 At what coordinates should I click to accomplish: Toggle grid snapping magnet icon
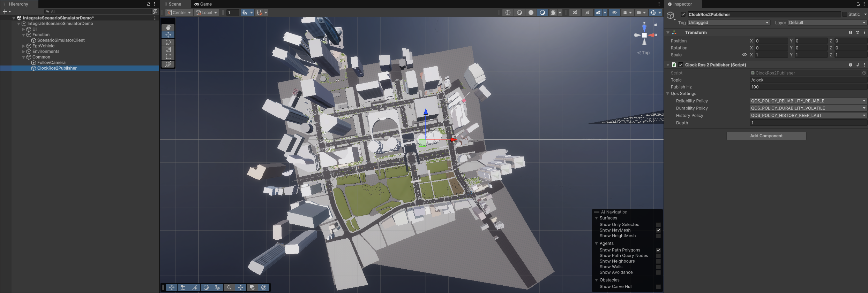click(259, 13)
